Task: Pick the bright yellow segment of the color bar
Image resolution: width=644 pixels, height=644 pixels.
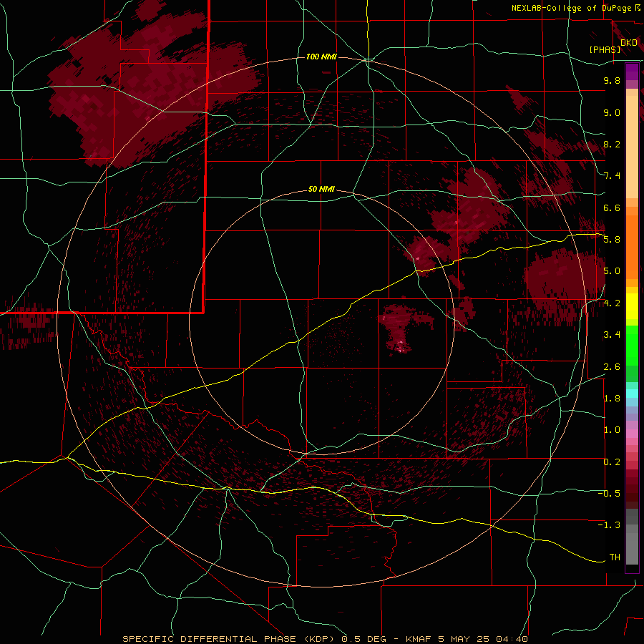Action: (x=632, y=306)
